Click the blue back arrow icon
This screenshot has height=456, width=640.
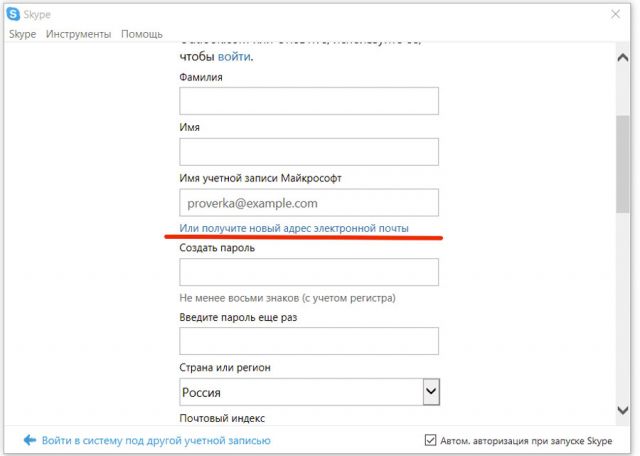pyautogui.click(x=30, y=440)
